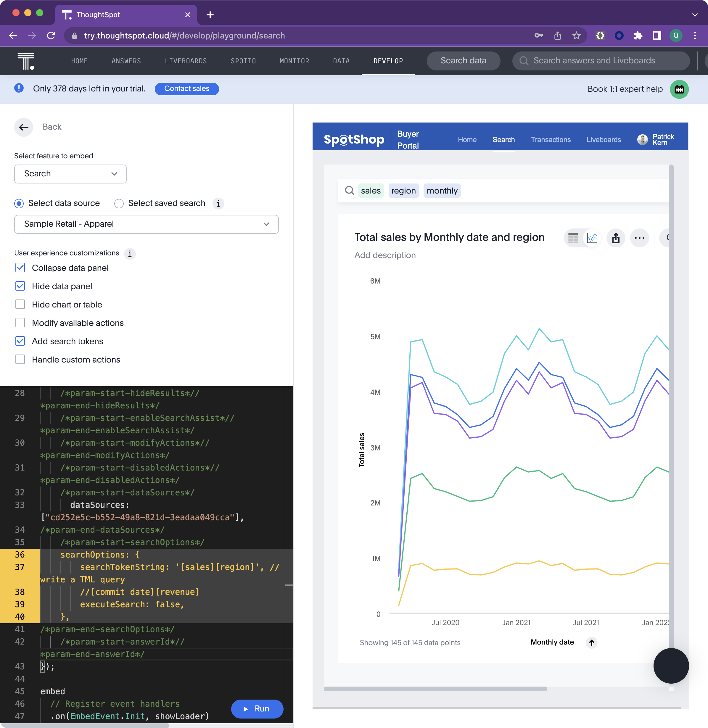Open the LIVEBOARDS nav item
Screen dimensions: 708x728
tap(186, 61)
